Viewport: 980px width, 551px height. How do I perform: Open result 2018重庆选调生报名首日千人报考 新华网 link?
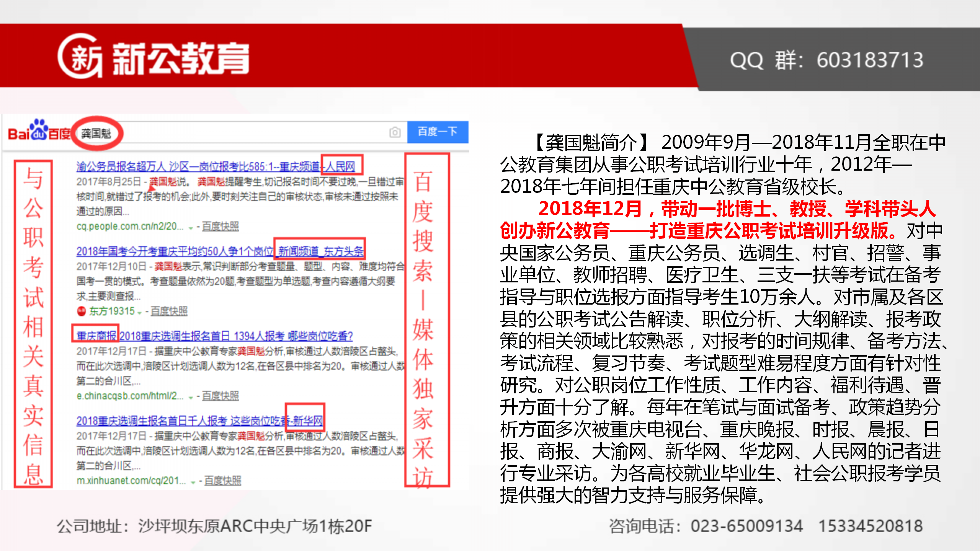199,421
